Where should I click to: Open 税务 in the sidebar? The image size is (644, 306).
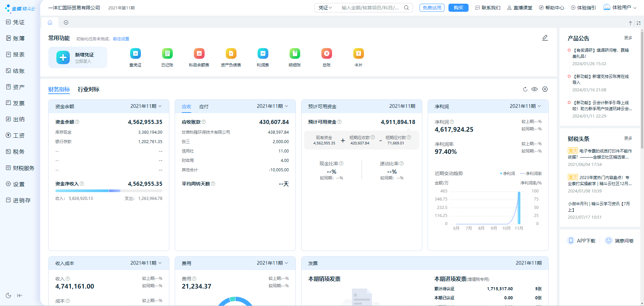pos(15,151)
